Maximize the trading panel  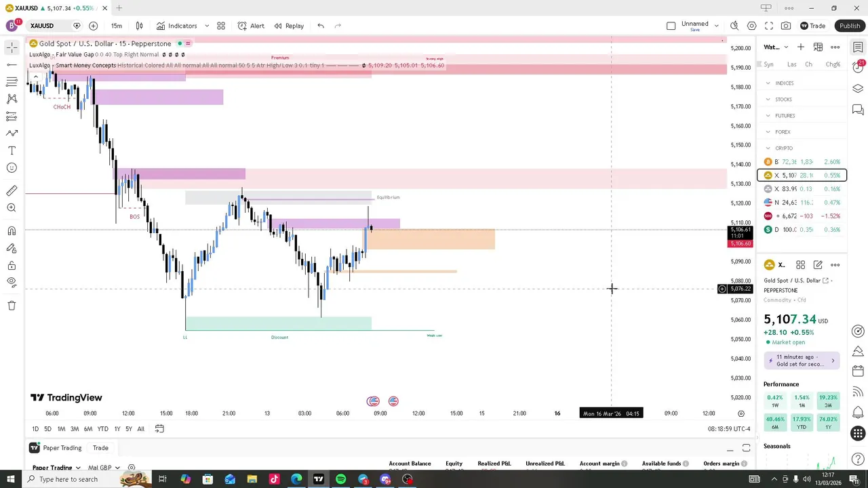[x=747, y=449]
